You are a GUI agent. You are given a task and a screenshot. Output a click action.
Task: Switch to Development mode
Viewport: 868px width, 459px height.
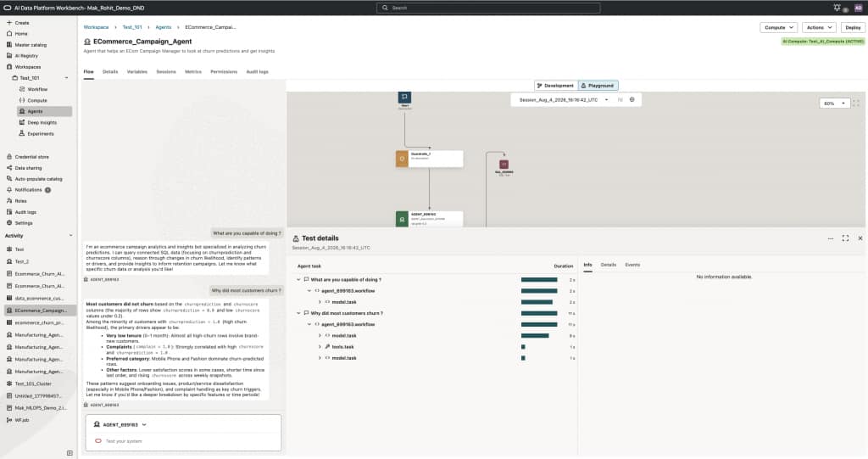point(556,86)
